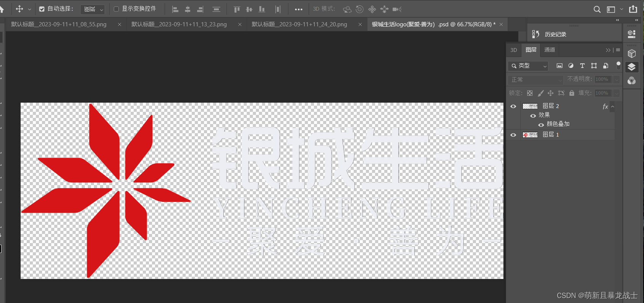This screenshot has width=644, height=303.
Task: Expand more panel tabs double chevron
Action: pyautogui.click(x=608, y=50)
